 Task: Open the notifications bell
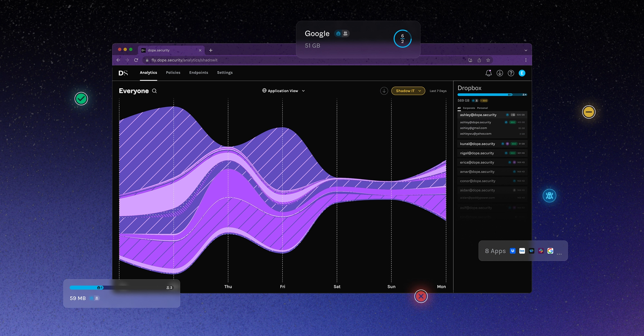click(488, 73)
